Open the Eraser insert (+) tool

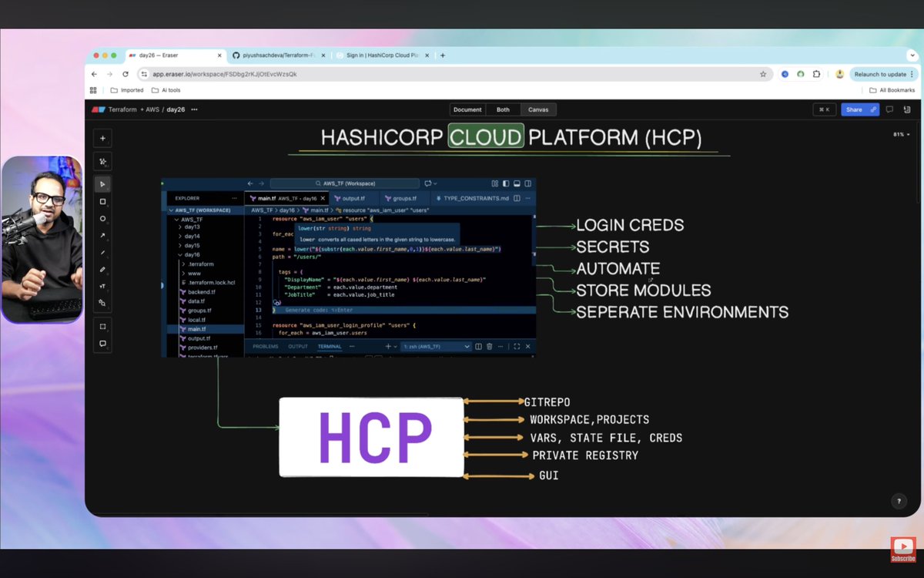tap(103, 138)
